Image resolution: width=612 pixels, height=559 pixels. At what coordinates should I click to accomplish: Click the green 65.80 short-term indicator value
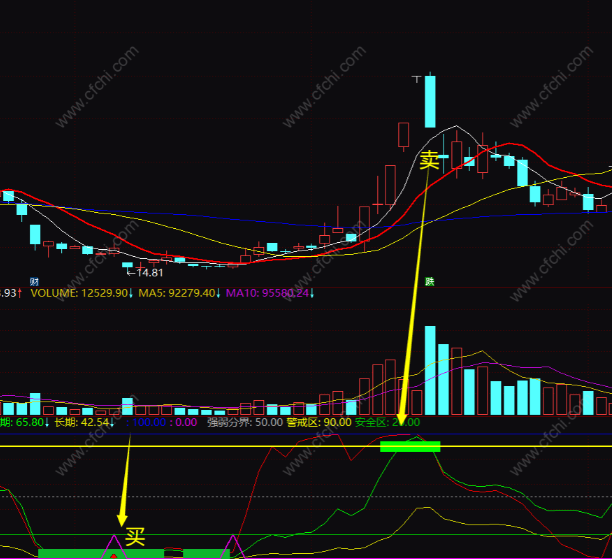click(x=29, y=422)
